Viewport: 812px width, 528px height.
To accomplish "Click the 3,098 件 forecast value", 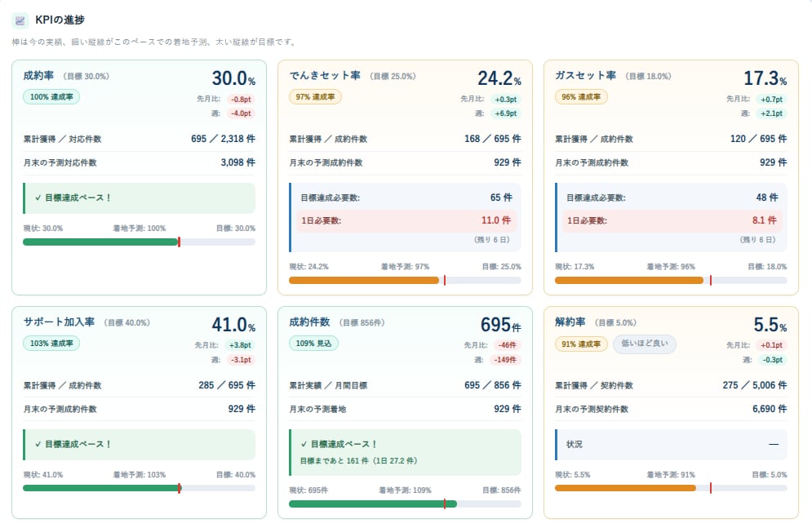I will [238, 162].
